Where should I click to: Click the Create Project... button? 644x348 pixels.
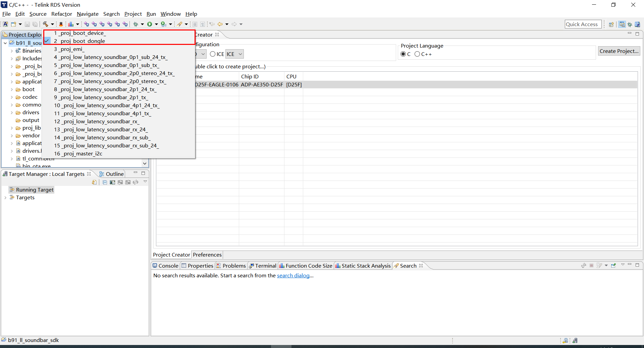pos(619,51)
